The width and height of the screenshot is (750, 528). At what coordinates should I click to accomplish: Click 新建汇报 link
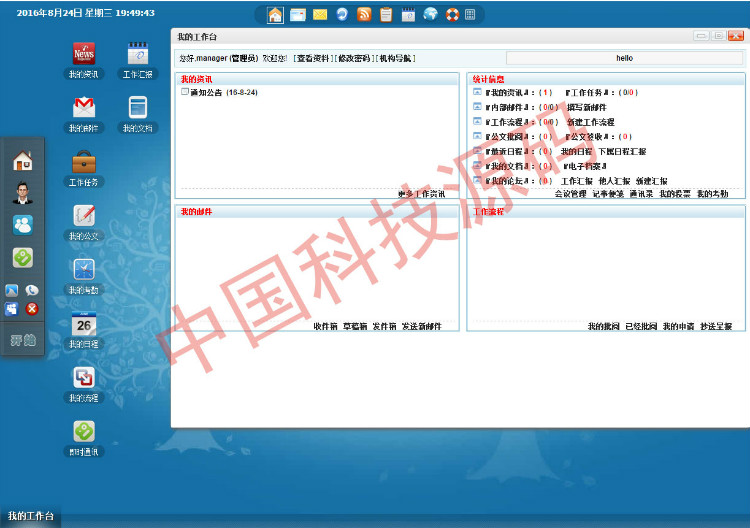pyautogui.click(x=651, y=181)
